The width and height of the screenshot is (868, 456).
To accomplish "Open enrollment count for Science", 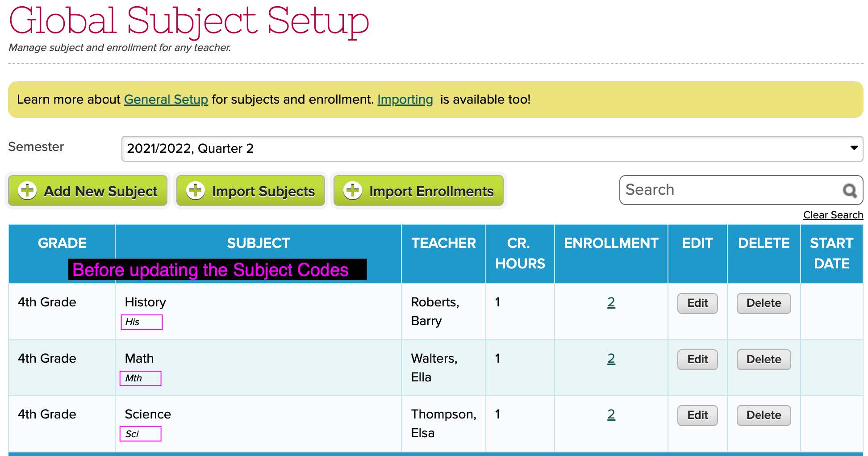I will tap(611, 414).
